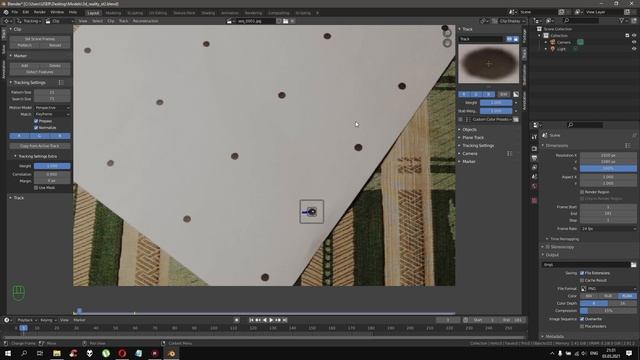Image resolution: width=640 pixels, height=360 pixels.
Task: Click the Prefetch button
Action: 24,45
